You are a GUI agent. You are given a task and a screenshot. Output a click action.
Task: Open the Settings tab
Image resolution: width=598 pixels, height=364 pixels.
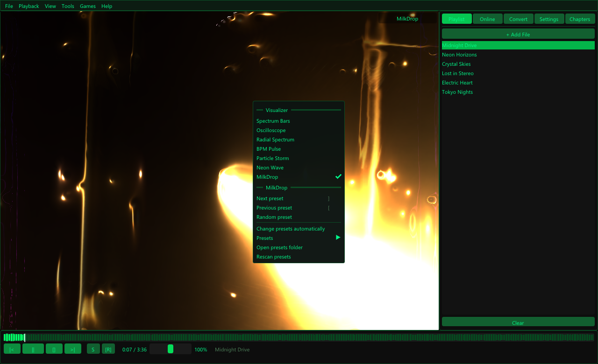549,19
